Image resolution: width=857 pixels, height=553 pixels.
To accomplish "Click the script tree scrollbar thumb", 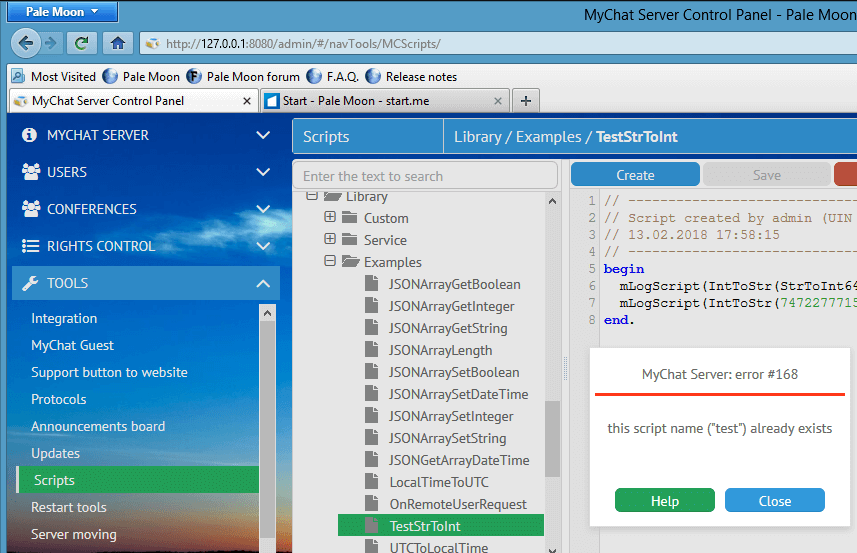I will click(x=552, y=439).
